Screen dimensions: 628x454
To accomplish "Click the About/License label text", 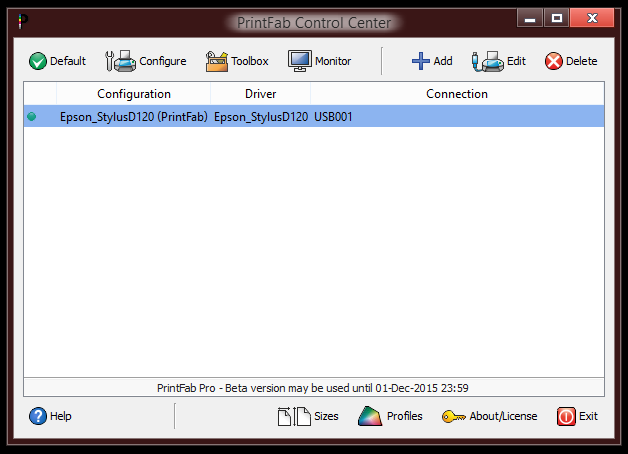I will (x=503, y=416).
